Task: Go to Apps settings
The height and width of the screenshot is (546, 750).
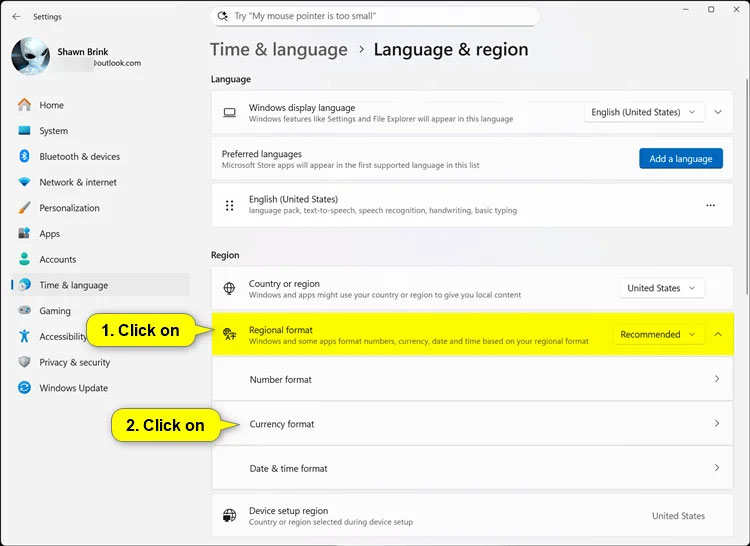Action: click(50, 234)
